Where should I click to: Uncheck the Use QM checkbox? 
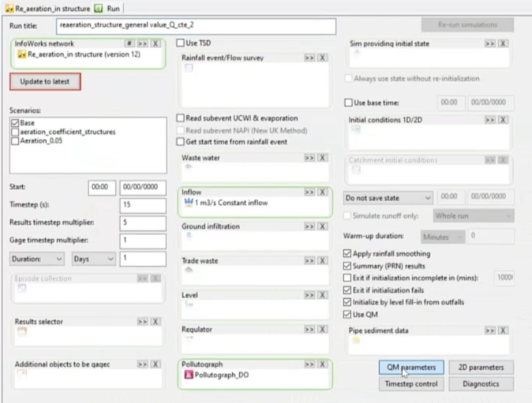pyautogui.click(x=347, y=315)
